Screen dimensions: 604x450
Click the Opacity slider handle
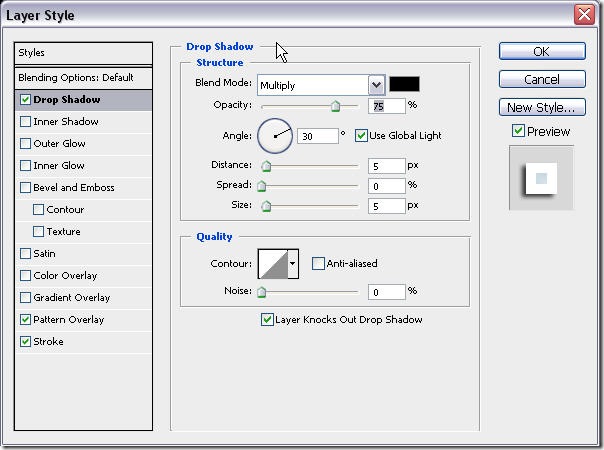(335, 107)
